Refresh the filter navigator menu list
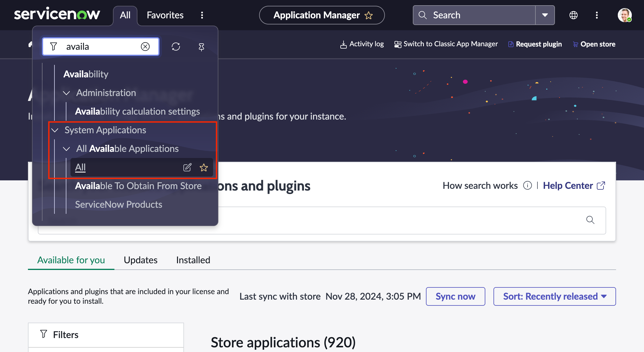Image resolution: width=644 pixels, height=352 pixels. (x=176, y=47)
